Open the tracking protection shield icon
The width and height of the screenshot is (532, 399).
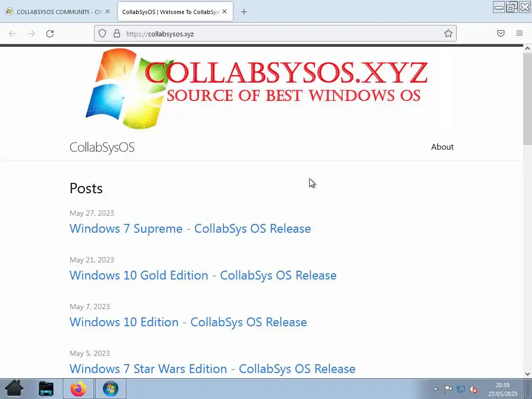pos(102,33)
